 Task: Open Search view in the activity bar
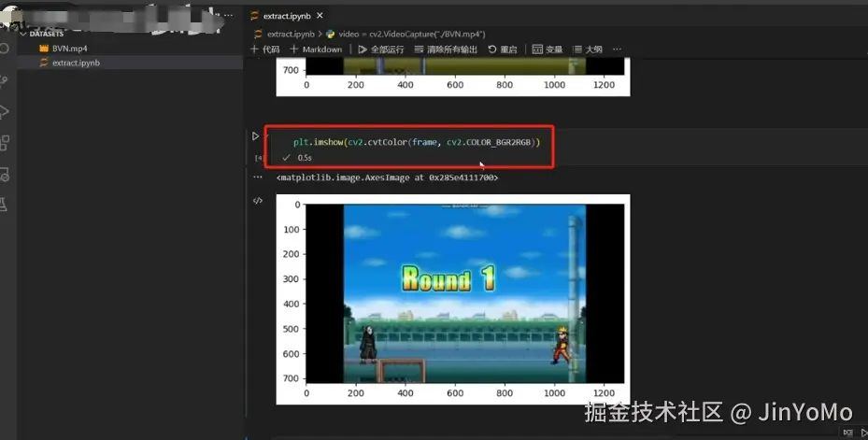pos(4,49)
